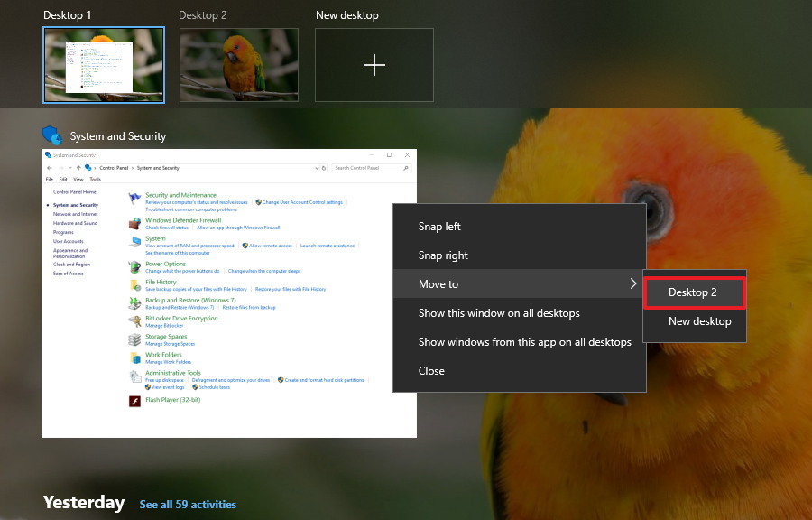Click the Flash Player icon
The image size is (812, 520).
pos(134,402)
